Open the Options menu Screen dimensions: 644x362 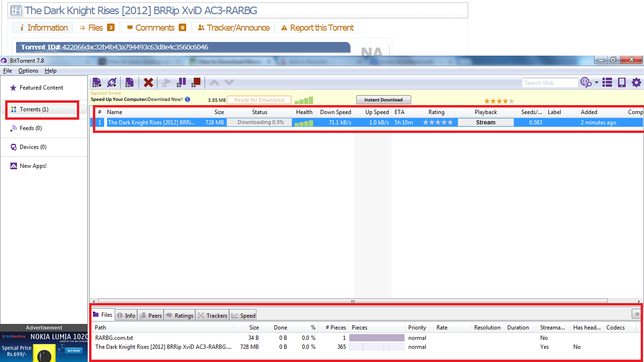28,71
